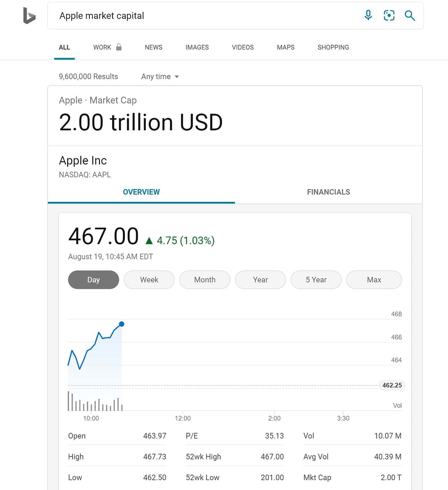Click the search magnifier icon
Viewport: 448px width, 490px height.
(410, 15)
